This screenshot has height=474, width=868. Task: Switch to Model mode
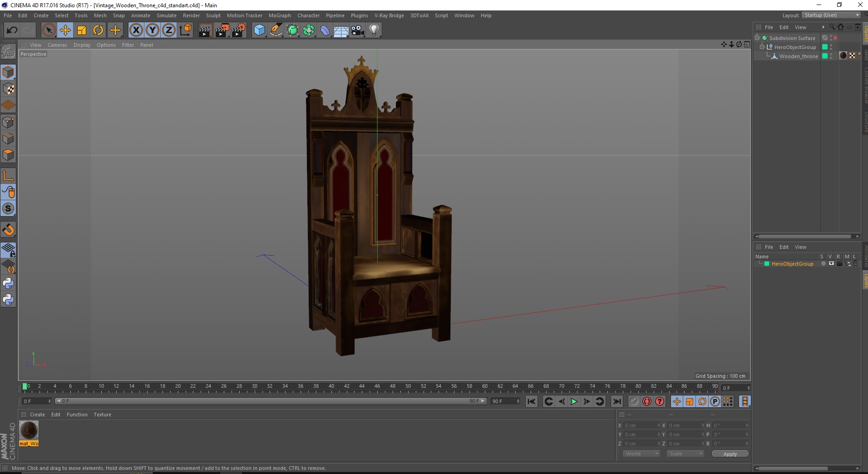(x=8, y=72)
